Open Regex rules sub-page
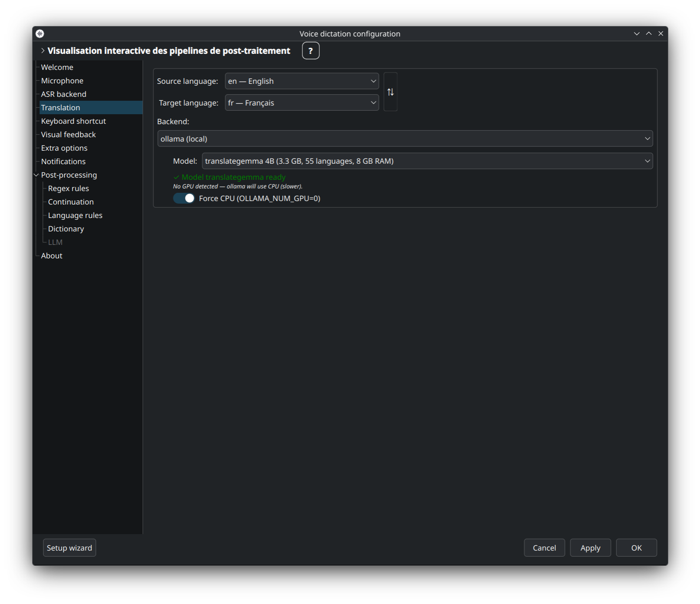The image size is (700, 604). coord(68,188)
